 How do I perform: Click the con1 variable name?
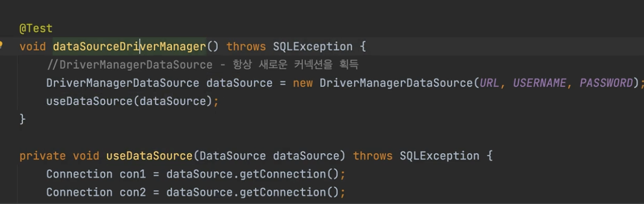point(133,174)
